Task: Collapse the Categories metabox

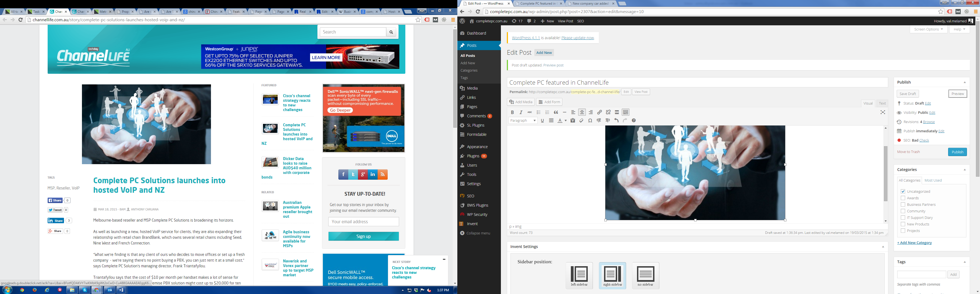Action: pos(964,170)
